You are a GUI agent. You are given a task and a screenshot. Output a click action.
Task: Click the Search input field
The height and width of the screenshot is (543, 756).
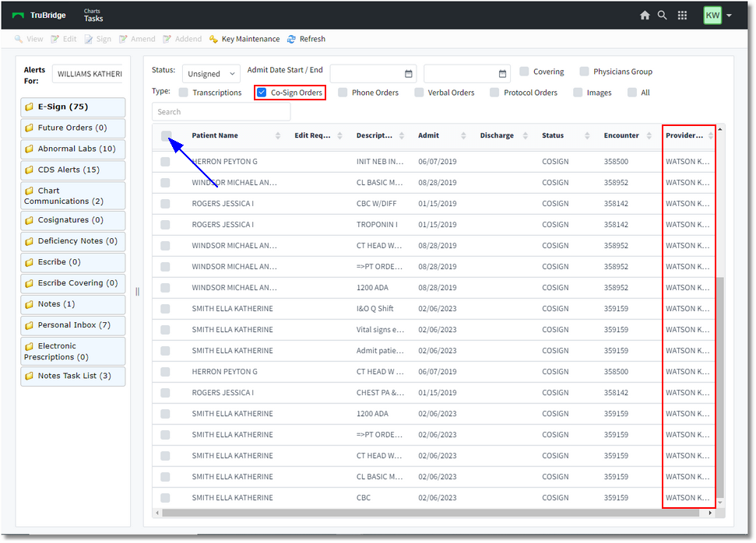221,112
